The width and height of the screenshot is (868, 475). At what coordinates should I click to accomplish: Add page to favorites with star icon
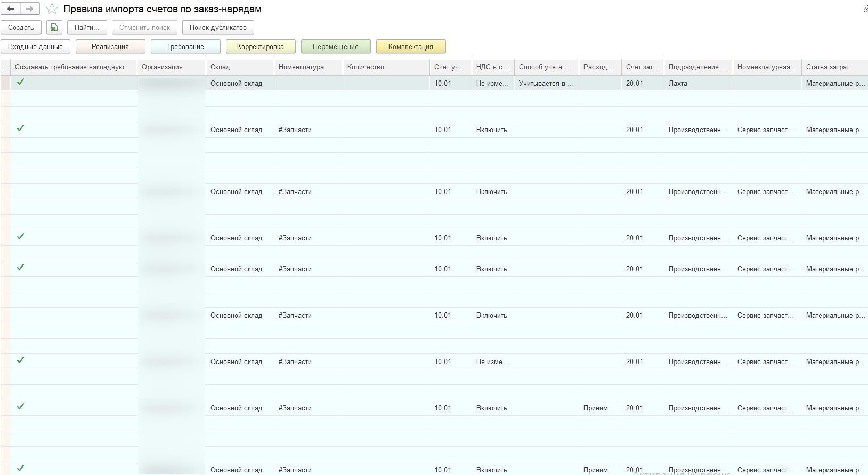pos(52,9)
